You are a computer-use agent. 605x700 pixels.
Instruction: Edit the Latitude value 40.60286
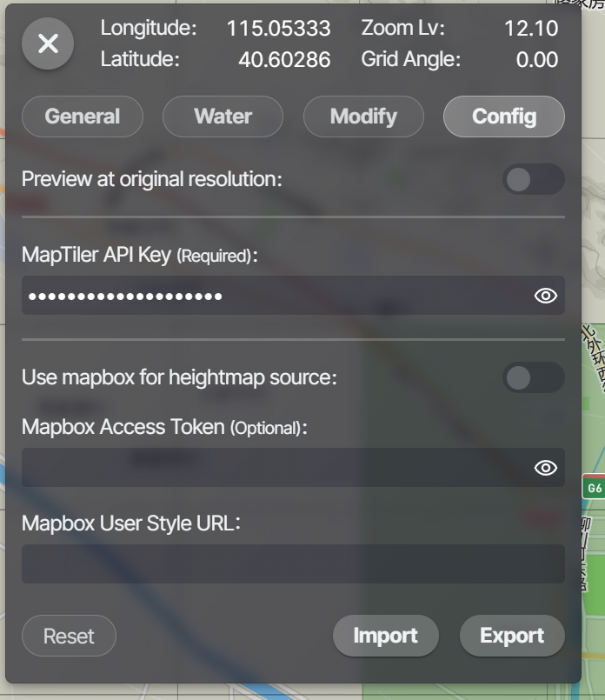pyautogui.click(x=283, y=60)
